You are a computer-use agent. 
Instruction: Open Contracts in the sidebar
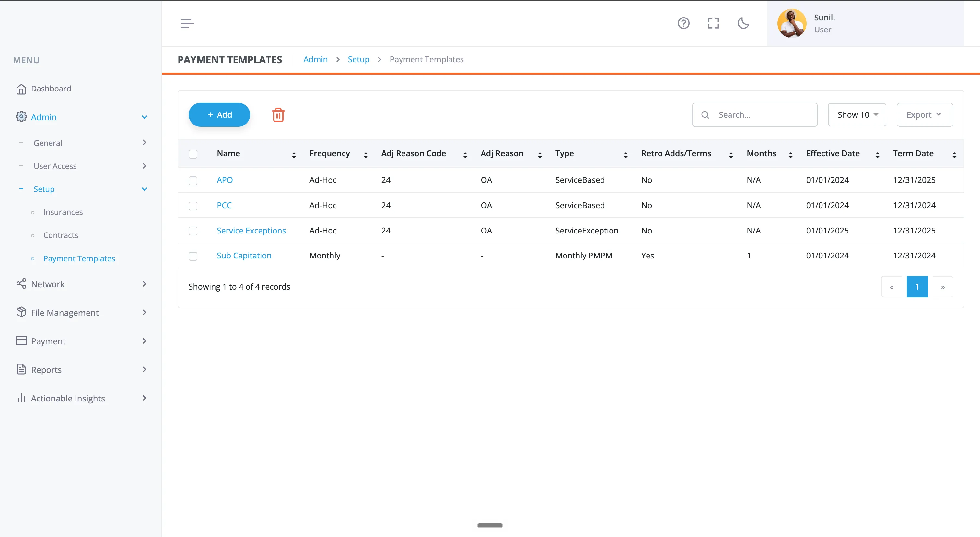coord(61,235)
